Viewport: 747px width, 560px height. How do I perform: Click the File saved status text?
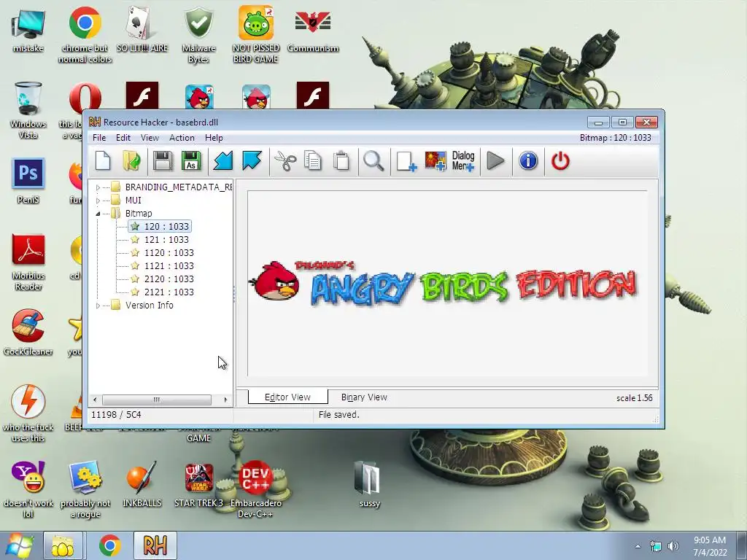[338, 415]
